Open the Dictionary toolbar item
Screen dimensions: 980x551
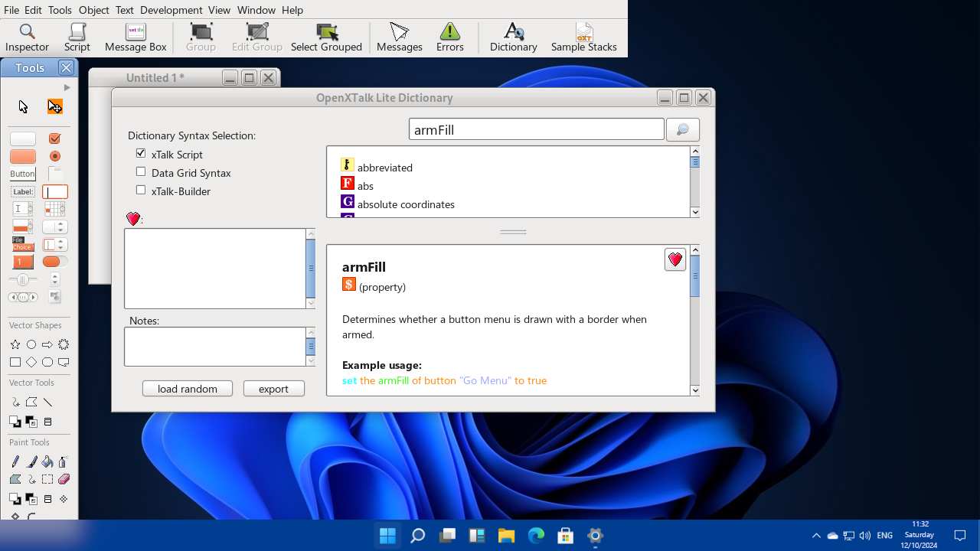pos(514,37)
